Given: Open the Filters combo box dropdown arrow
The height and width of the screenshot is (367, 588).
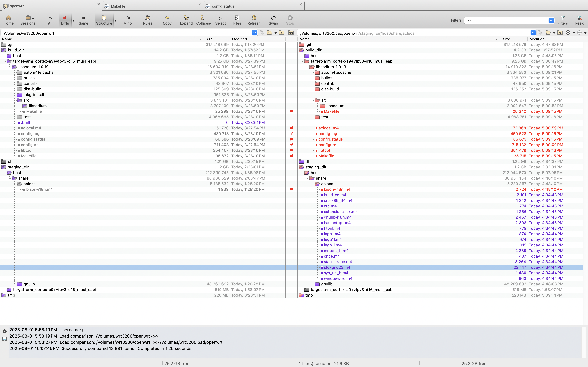Looking at the screenshot, I should click(x=551, y=21).
